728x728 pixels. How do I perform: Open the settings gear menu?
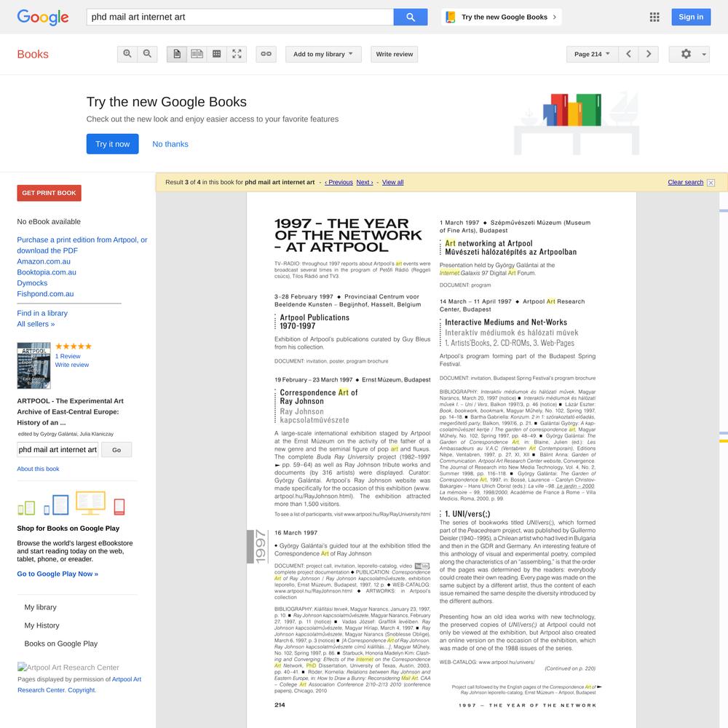tap(689, 54)
